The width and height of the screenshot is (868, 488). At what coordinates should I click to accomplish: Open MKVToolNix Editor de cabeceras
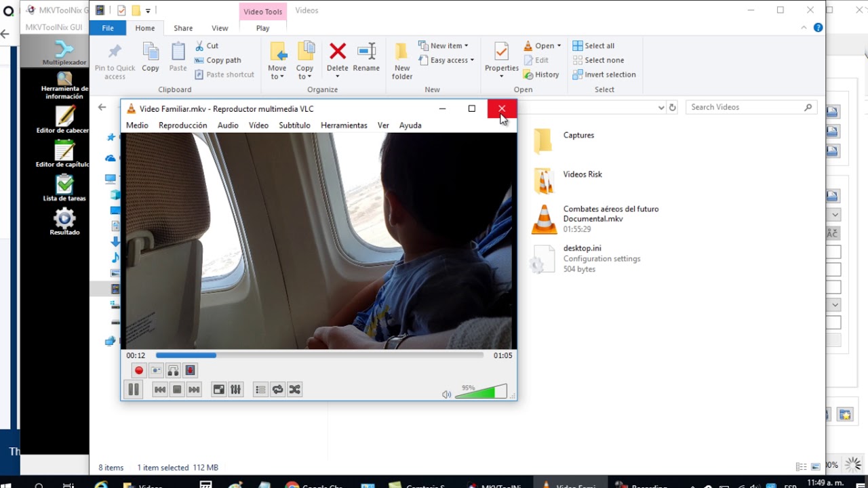coord(64,119)
